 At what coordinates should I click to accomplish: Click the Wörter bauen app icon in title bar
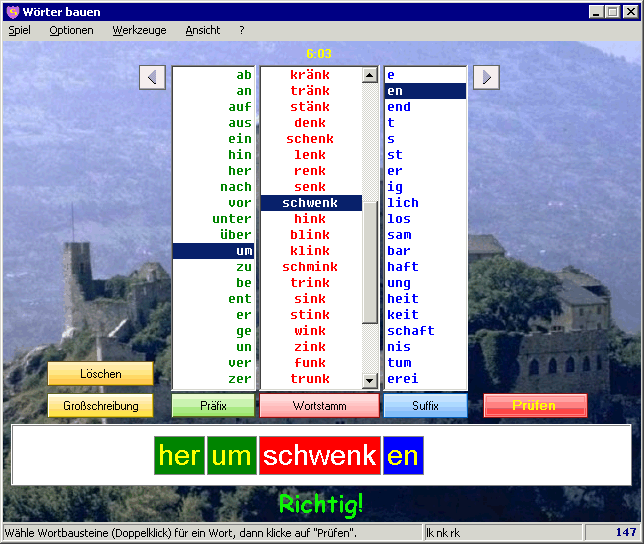(x=13, y=12)
